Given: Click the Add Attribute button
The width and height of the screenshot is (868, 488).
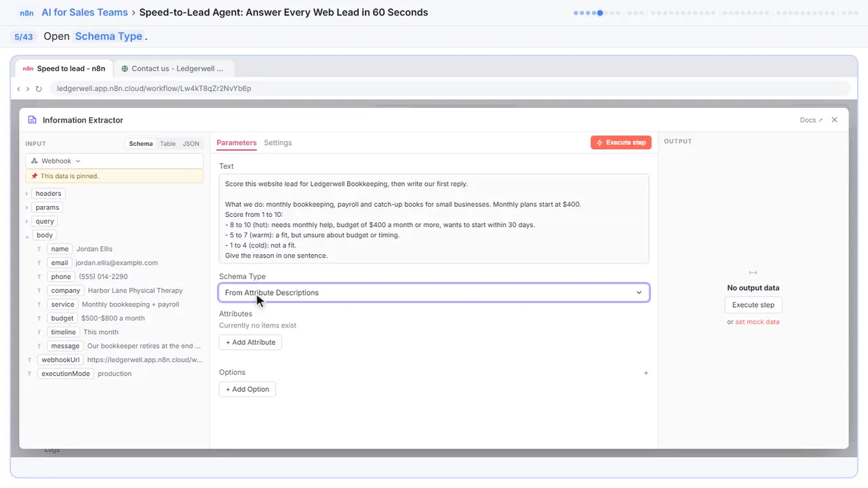Looking at the screenshot, I should point(250,342).
